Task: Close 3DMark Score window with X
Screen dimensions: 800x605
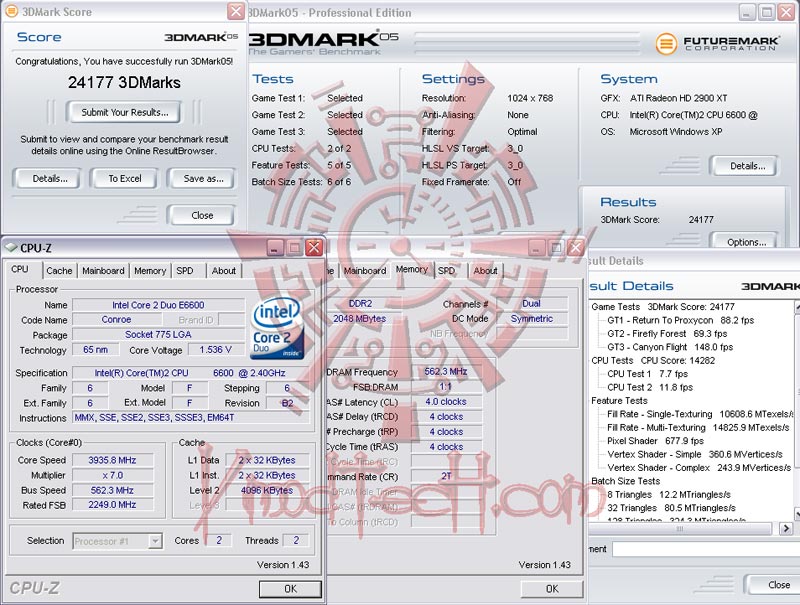Action: pyautogui.click(x=236, y=11)
